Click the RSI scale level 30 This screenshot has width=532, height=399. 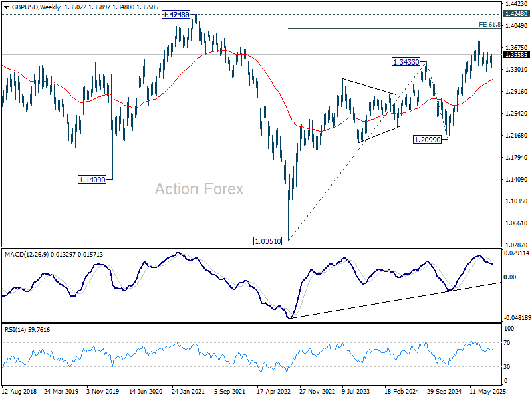[x=507, y=367]
